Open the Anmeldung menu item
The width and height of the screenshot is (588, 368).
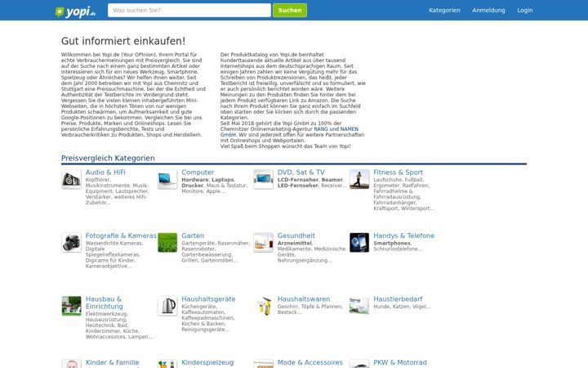pyautogui.click(x=488, y=10)
